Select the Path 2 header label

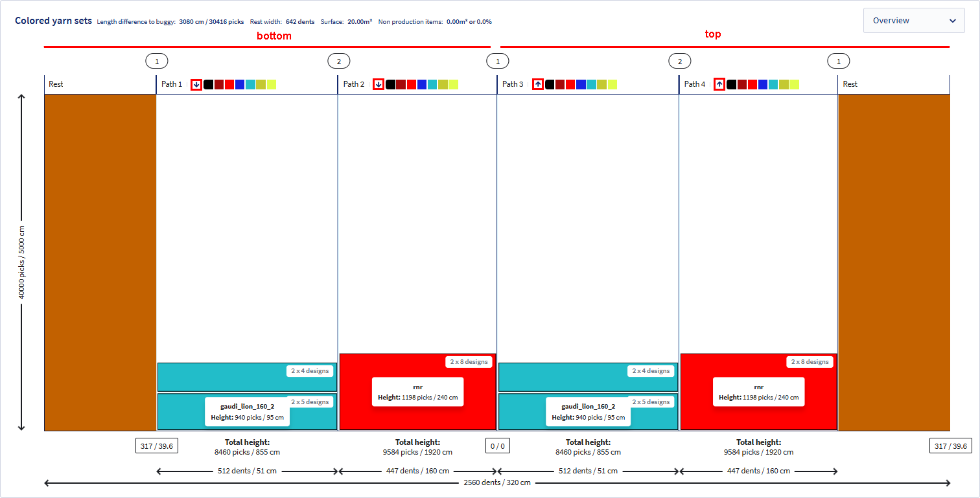[354, 84]
